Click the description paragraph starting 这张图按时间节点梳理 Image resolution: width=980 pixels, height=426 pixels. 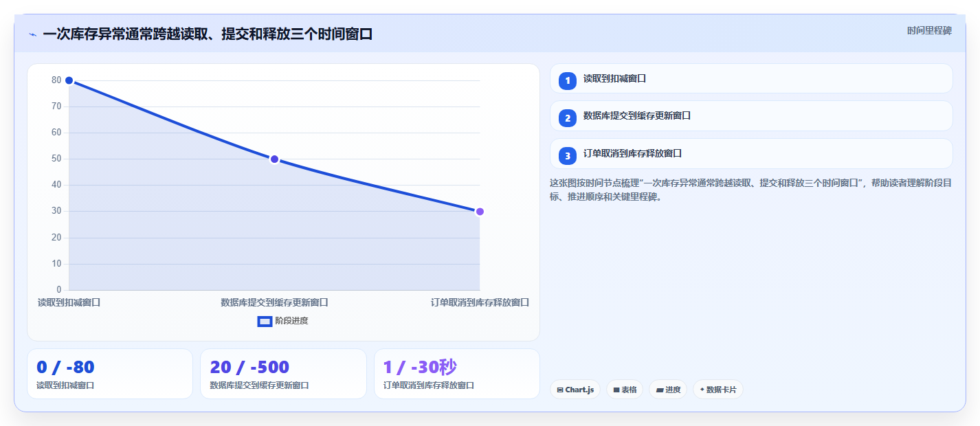point(751,190)
